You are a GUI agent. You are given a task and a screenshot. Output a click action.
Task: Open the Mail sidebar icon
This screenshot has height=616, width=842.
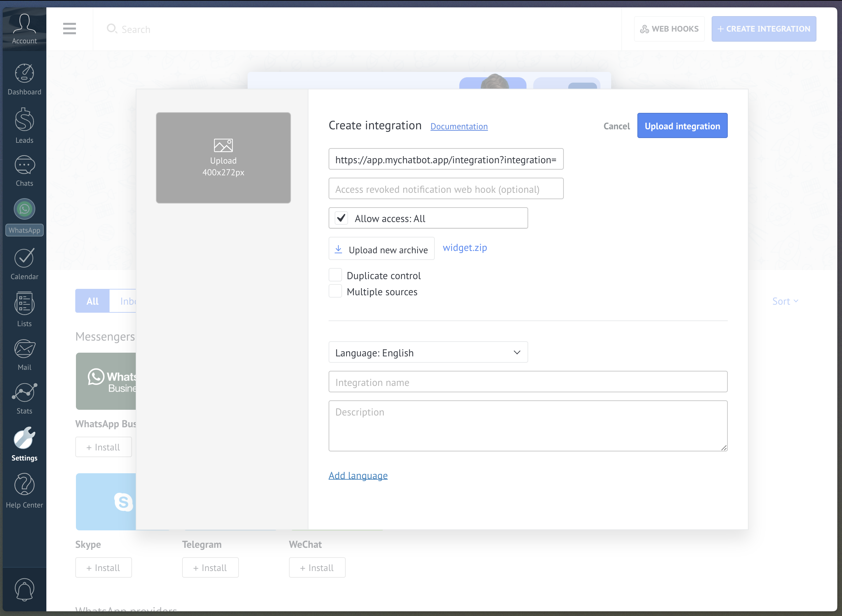pos(24,349)
